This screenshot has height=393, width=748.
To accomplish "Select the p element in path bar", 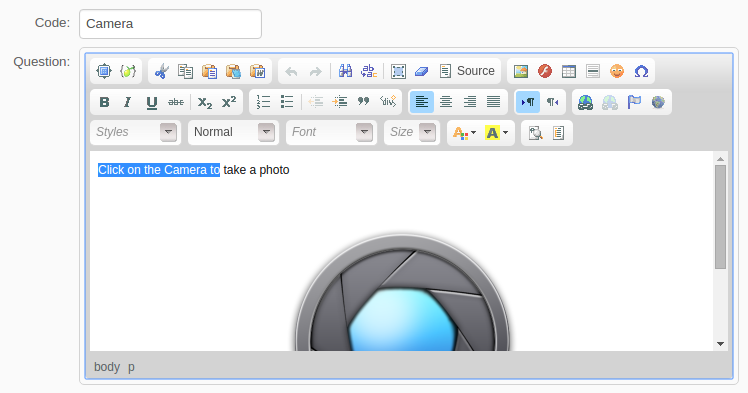I will pos(131,367).
